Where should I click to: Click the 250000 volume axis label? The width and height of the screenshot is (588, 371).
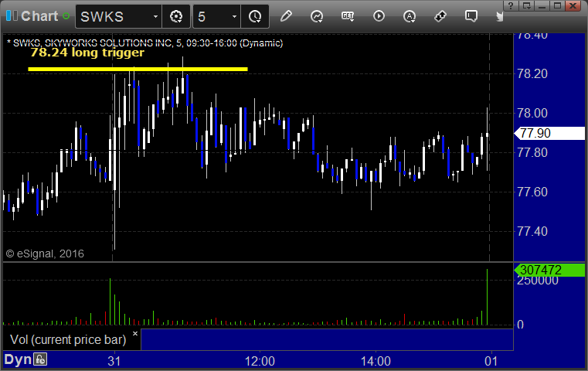pos(537,281)
